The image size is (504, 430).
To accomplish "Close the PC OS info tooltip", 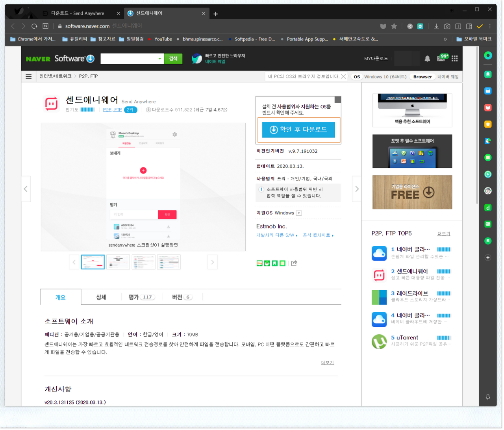I will click(x=344, y=76).
